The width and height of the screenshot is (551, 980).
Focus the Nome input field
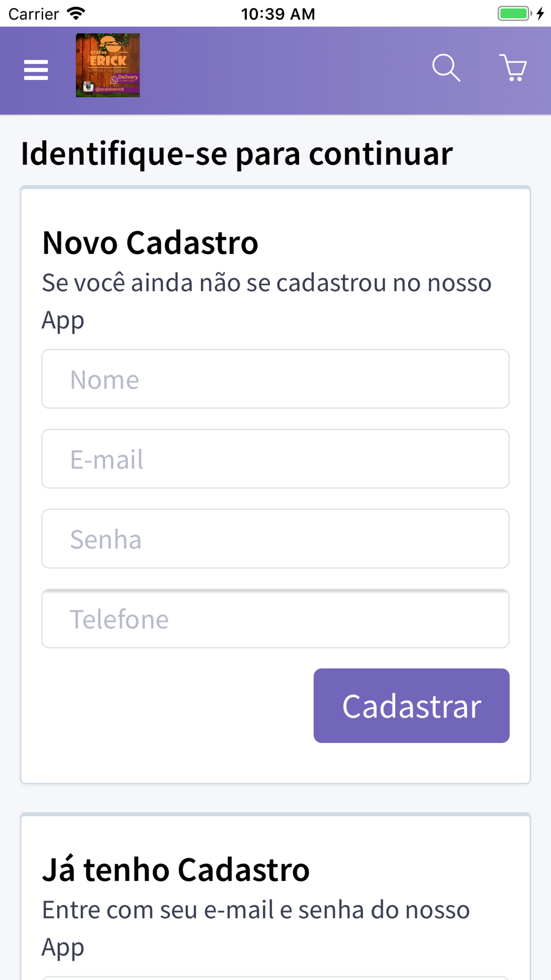pyautogui.click(x=275, y=379)
